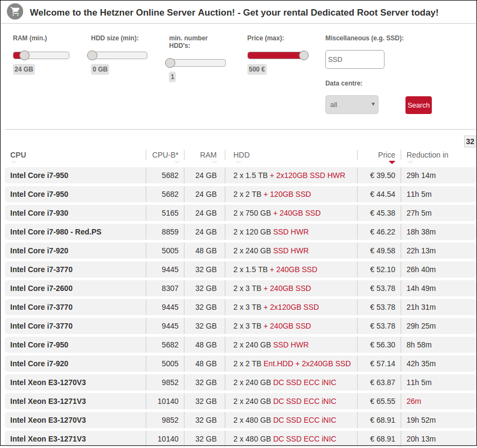Click the Ent.HDD + 2x240GB SSD drive cell
Viewport: 477px width, 448px height.
(x=292, y=364)
